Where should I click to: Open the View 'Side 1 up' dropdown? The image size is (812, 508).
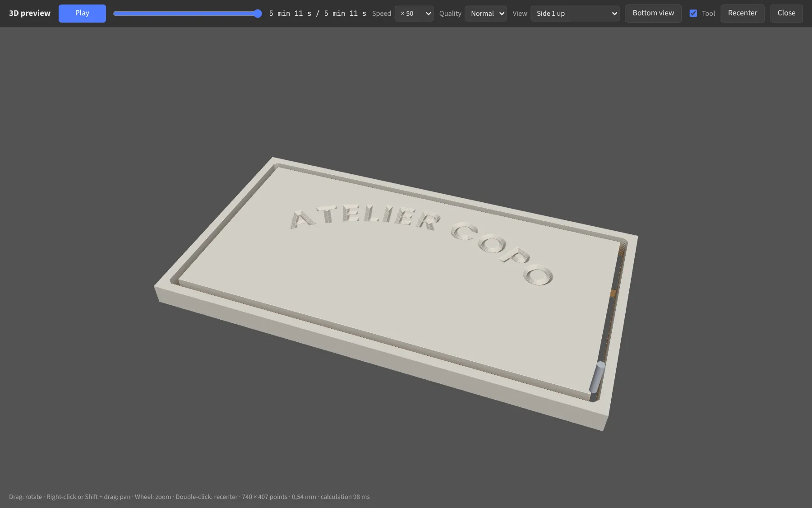(x=575, y=14)
